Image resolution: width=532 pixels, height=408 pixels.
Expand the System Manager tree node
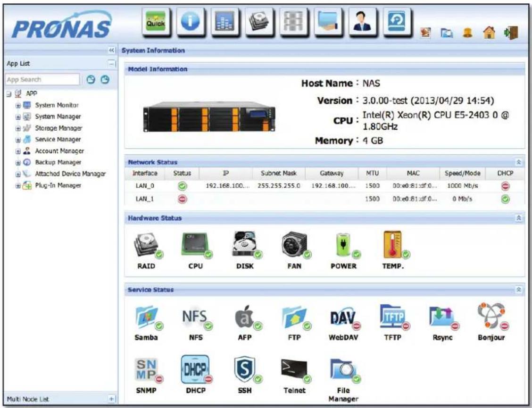point(18,117)
